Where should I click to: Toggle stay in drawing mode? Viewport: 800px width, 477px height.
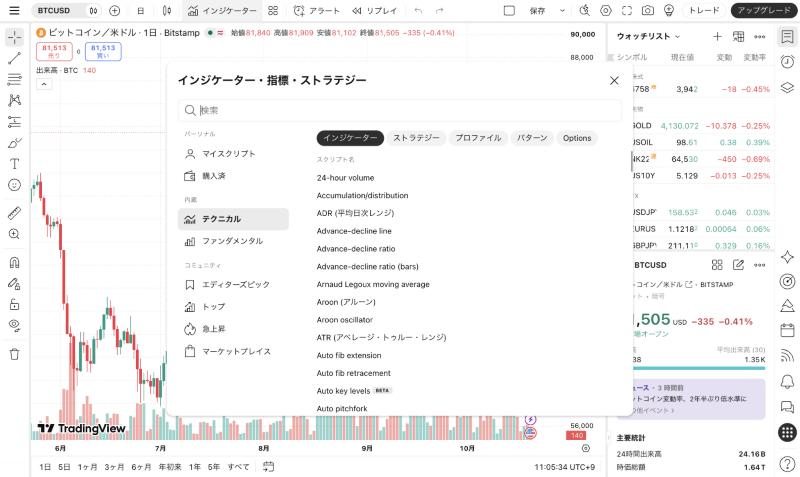[x=14, y=283]
